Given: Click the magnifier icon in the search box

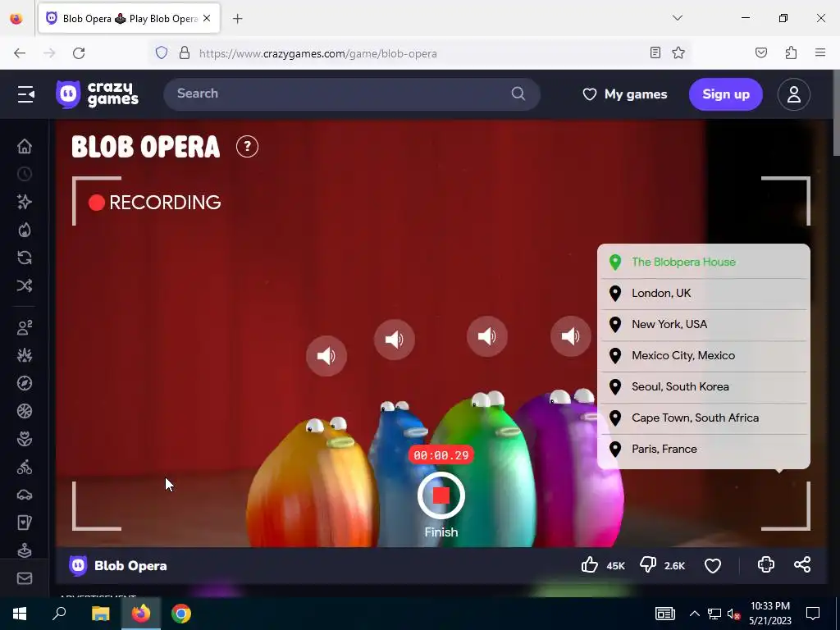Looking at the screenshot, I should 518,94.
